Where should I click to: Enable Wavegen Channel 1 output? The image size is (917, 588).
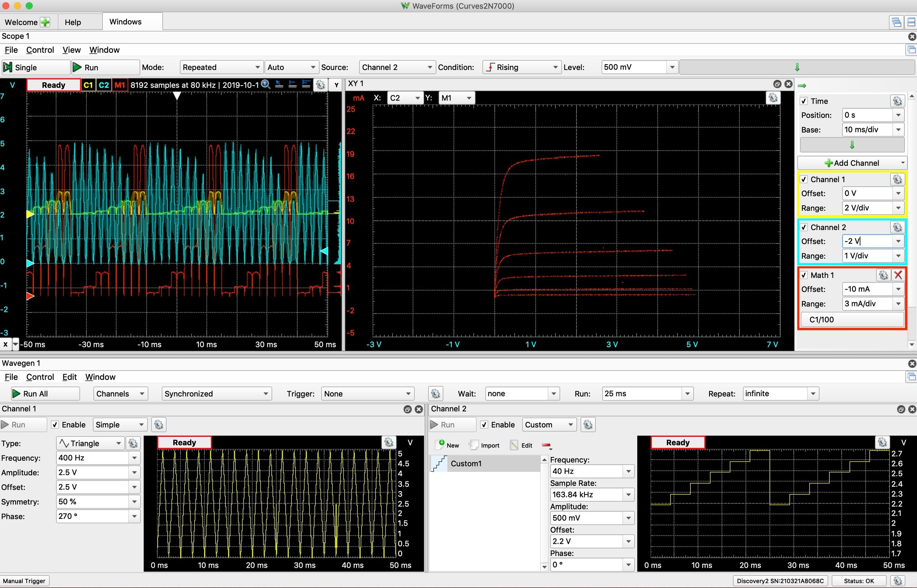click(x=55, y=424)
